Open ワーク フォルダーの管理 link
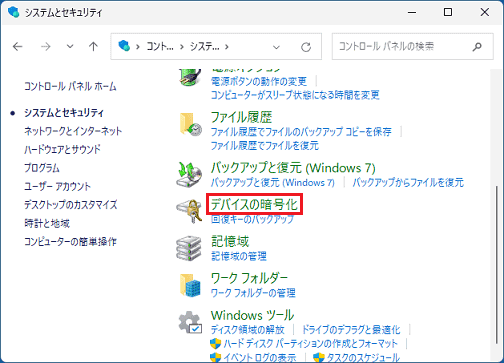504x363 pixels. [x=253, y=293]
